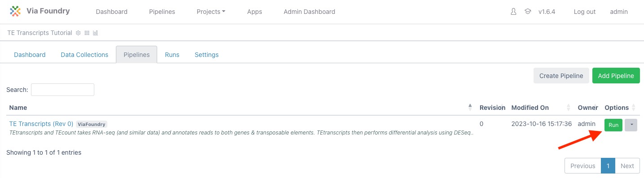Click the green Run button
Image resolution: width=644 pixels, height=178 pixels.
coord(613,125)
